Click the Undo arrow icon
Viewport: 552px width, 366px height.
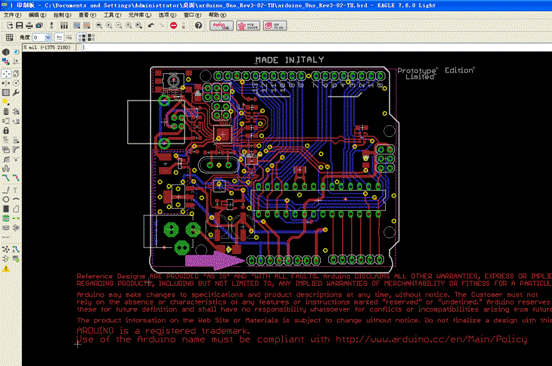[151, 26]
